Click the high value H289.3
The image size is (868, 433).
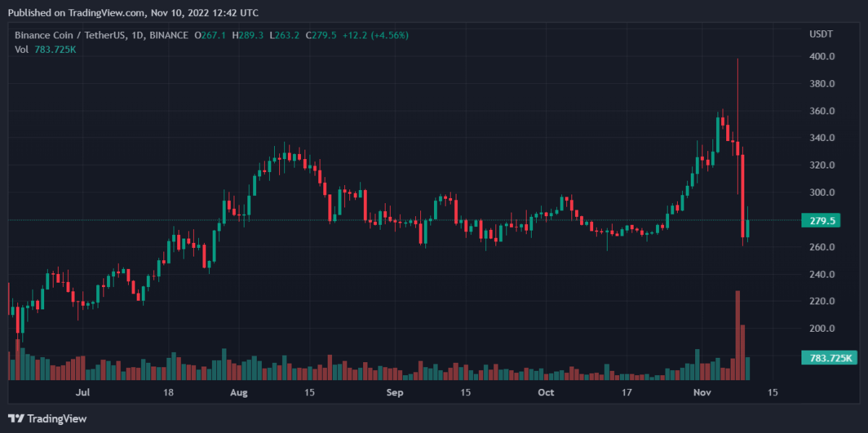point(249,35)
